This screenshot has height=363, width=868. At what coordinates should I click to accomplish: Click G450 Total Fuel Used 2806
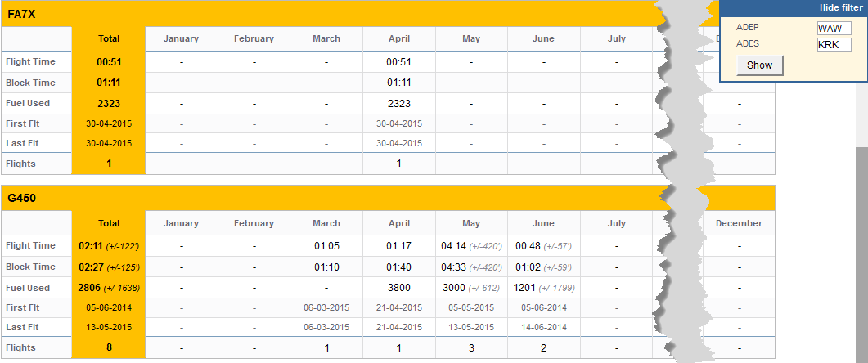(109, 288)
